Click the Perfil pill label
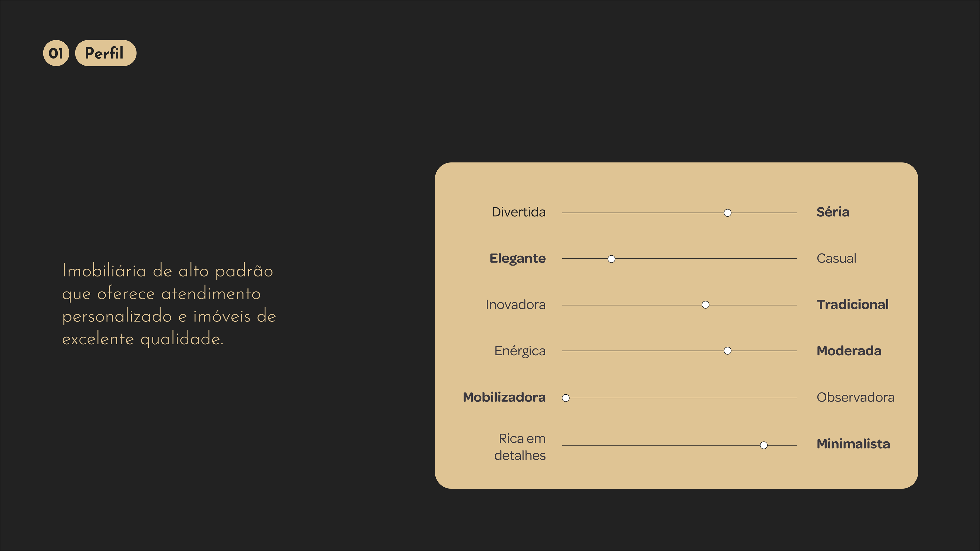Screen dimensions: 980x551 coord(105,53)
